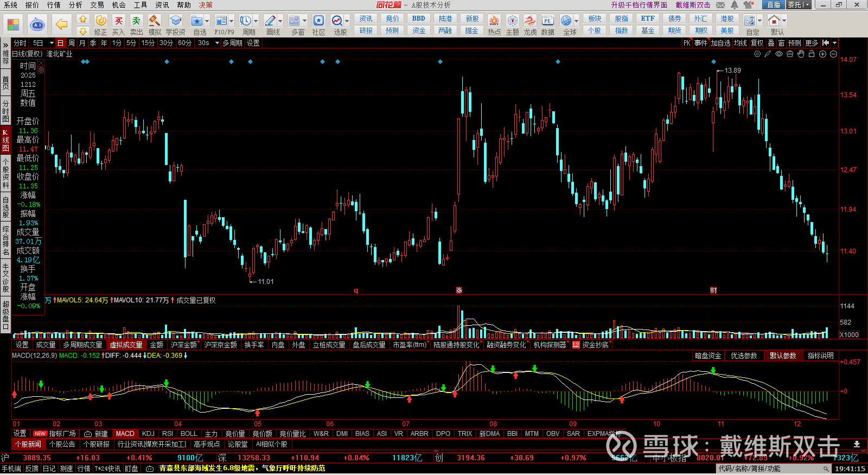Screen dimensions: 868x475
Task: Expand the 画线 drawing tool dropdown
Action: pyautogui.click(x=280, y=21)
